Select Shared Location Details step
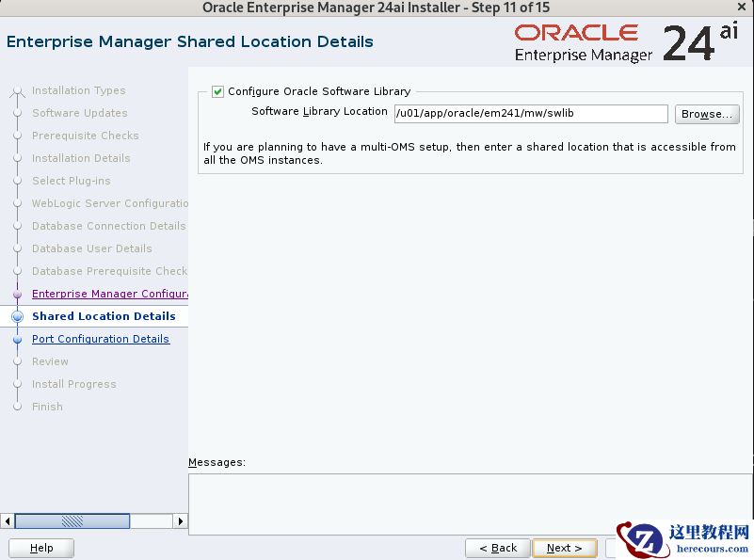 pos(104,316)
